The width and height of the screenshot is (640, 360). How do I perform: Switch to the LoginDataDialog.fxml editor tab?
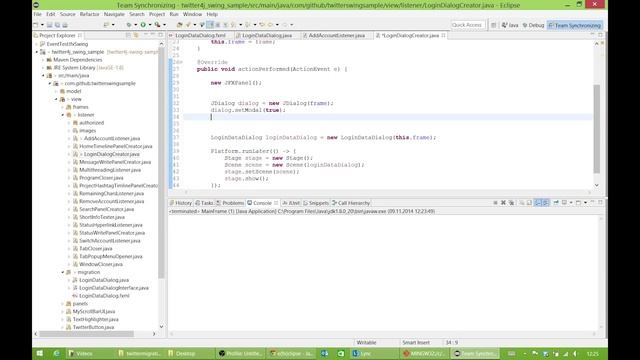pos(200,36)
